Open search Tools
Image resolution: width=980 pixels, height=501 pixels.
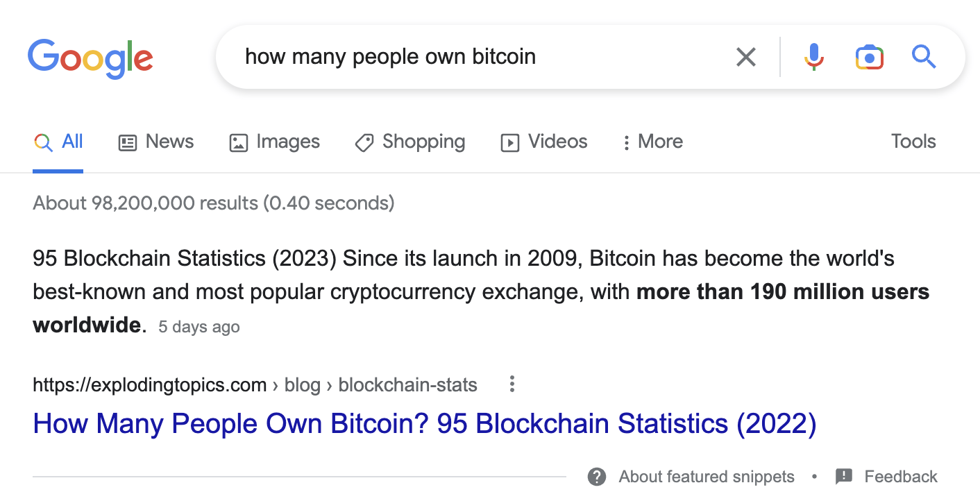point(913,142)
